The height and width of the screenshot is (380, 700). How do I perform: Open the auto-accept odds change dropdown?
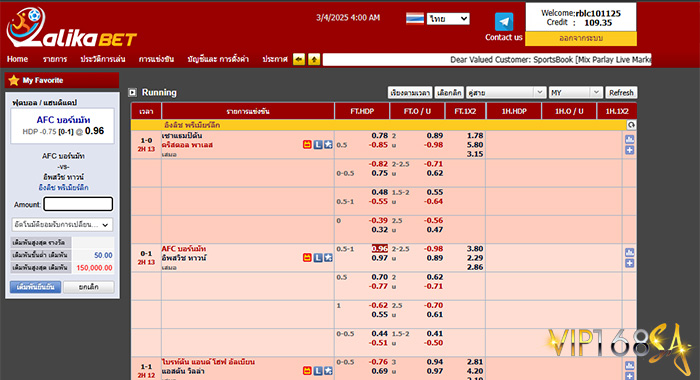(62, 225)
